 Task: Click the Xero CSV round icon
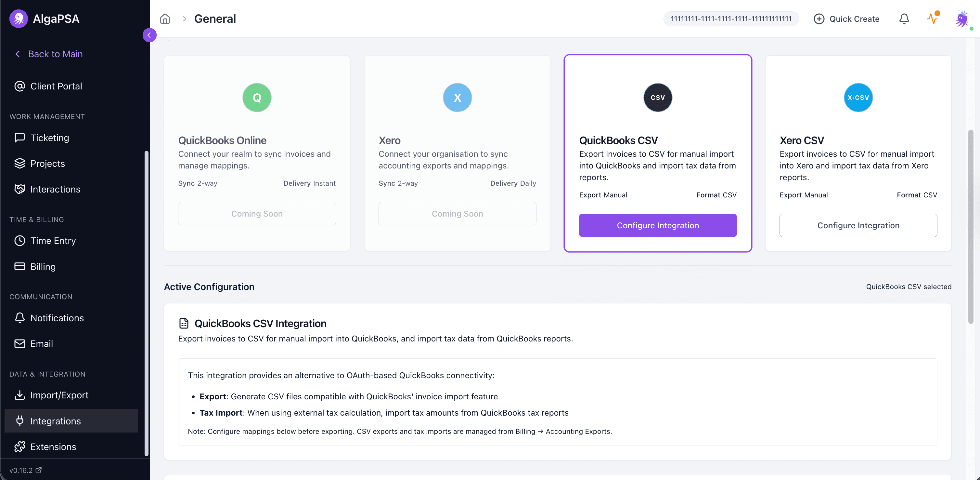[858, 98]
